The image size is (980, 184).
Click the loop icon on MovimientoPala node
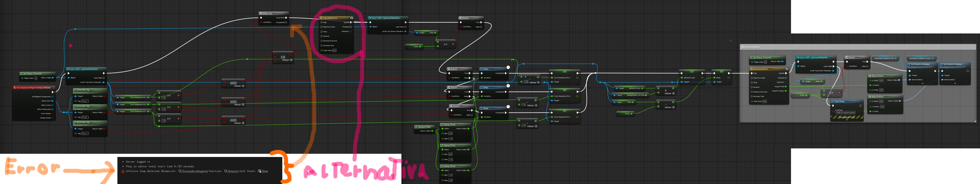click(787, 69)
